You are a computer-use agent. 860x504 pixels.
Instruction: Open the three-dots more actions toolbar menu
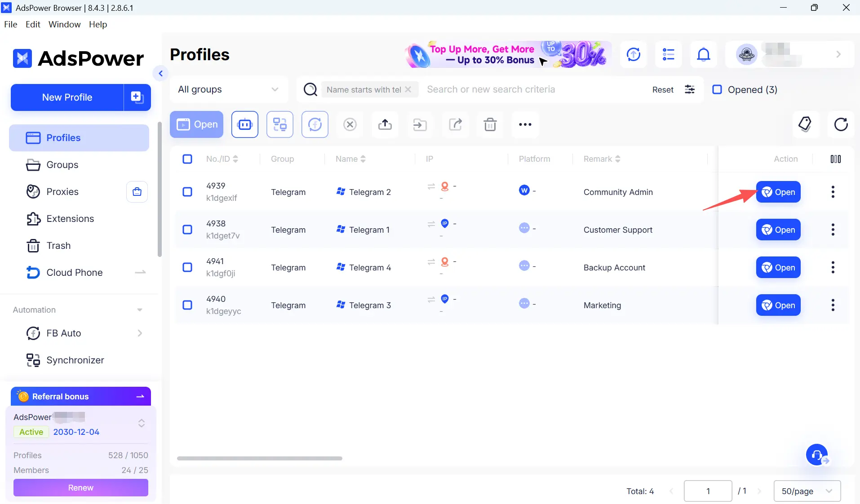coord(525,124)
